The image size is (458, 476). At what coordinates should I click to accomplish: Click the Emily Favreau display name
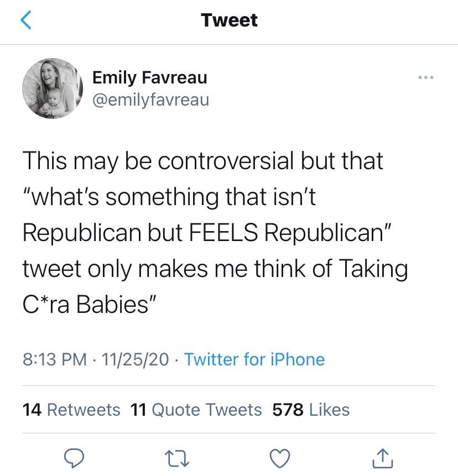pos(150,77)
